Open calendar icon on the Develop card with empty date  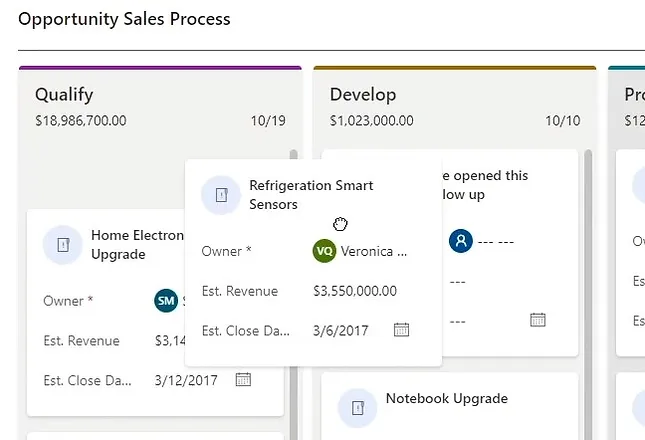click(x=538, y=320)
